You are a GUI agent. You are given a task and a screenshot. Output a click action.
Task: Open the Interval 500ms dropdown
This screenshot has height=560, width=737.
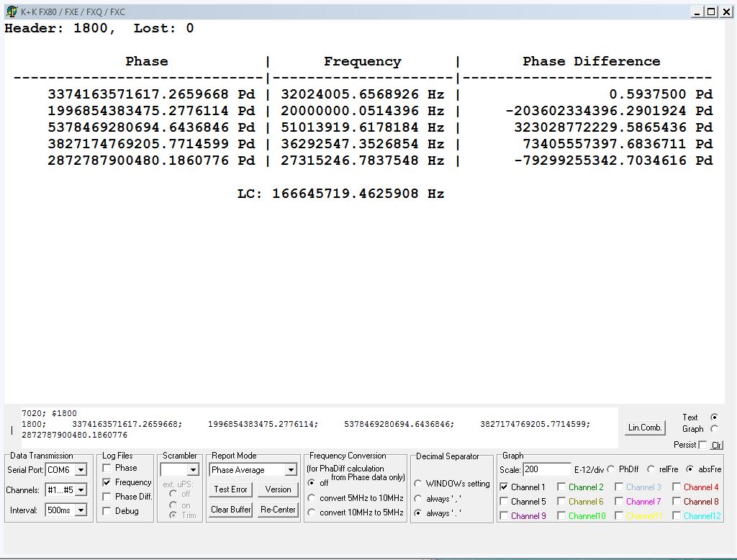point(81,510)
